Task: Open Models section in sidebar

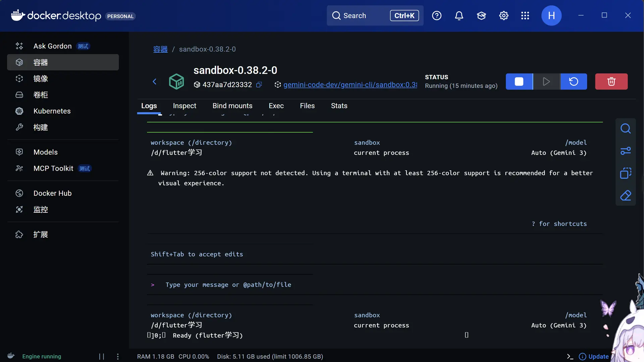Action: 63,152
